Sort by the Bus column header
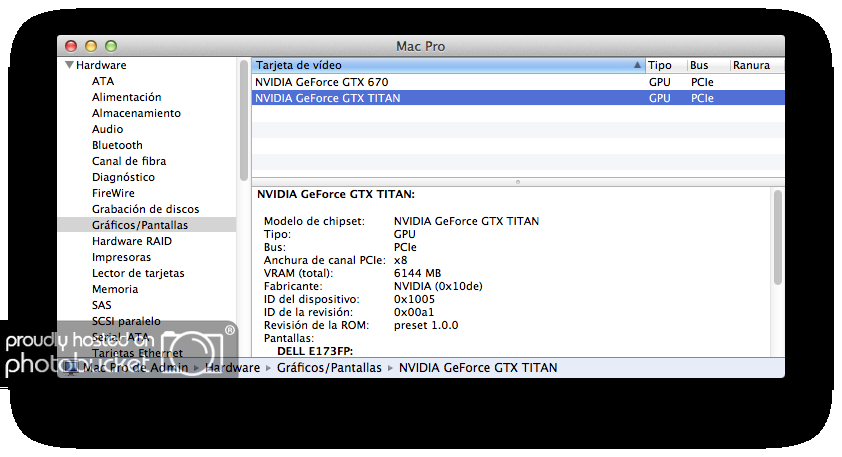The image size is (842, 457). click(699, 65)
